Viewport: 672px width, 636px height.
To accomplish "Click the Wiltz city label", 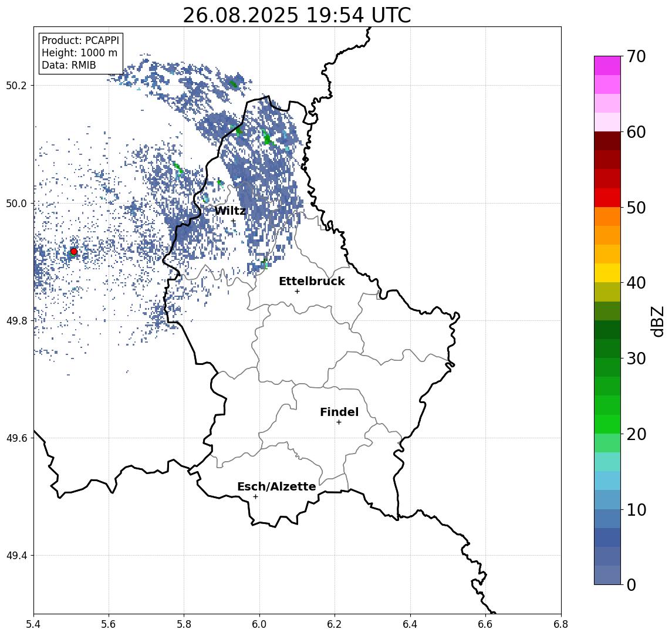I will 230,211.
